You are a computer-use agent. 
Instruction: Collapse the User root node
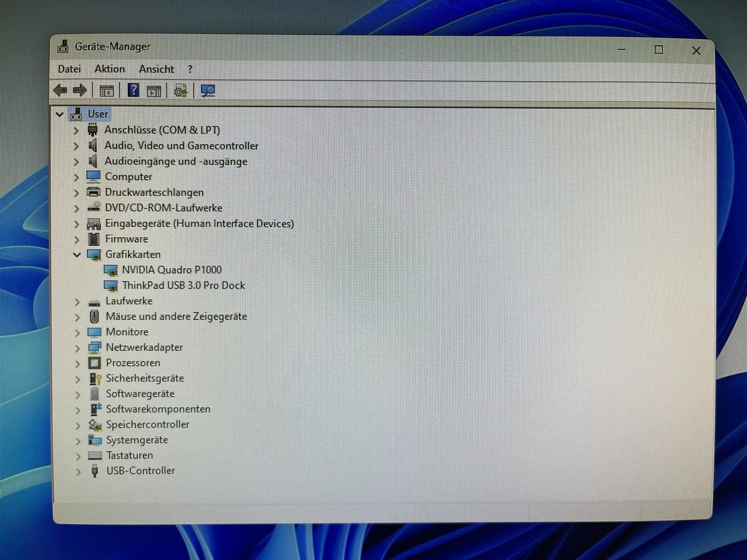(60, 114)
